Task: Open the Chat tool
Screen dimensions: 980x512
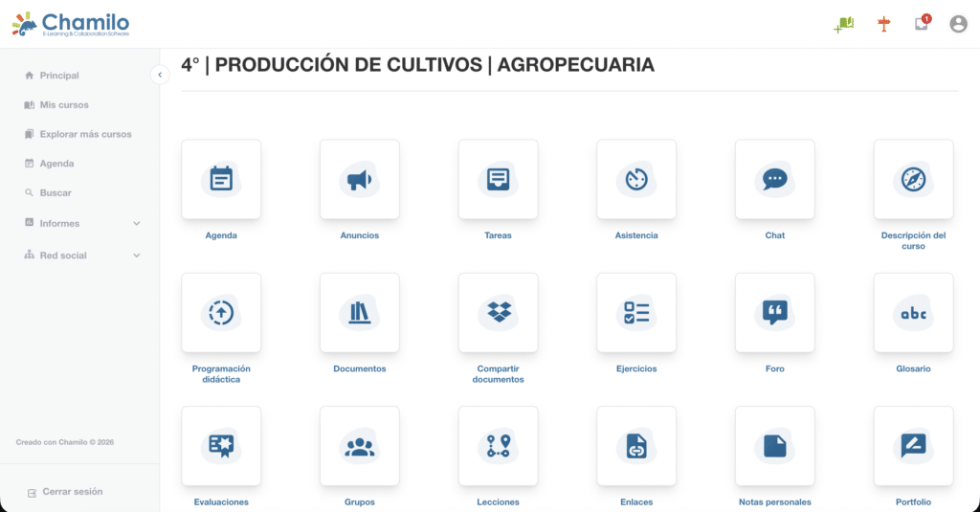Action: coord(775,179)
